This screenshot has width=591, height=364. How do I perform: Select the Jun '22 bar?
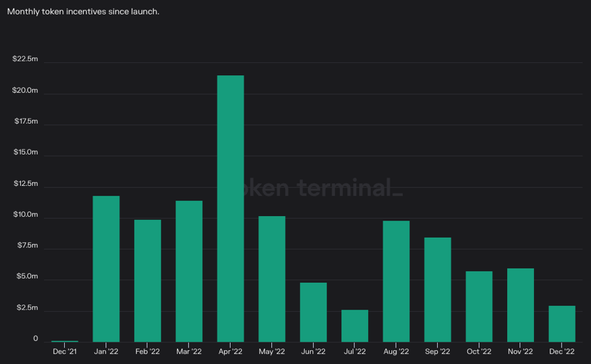point(313,312)
